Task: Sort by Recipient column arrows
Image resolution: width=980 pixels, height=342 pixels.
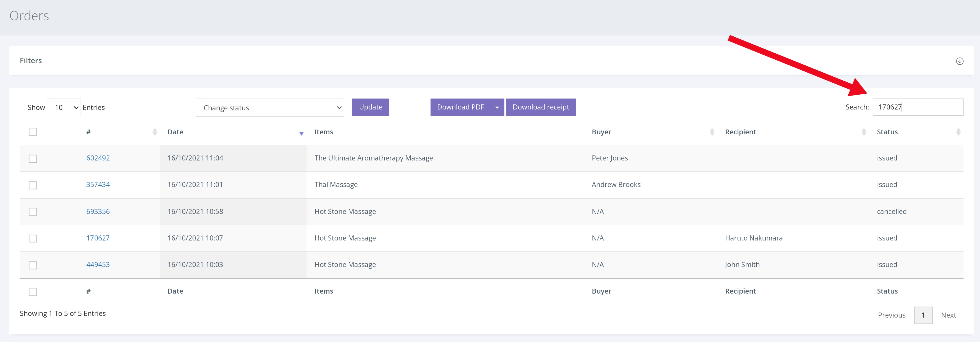Action: [864, 132]
